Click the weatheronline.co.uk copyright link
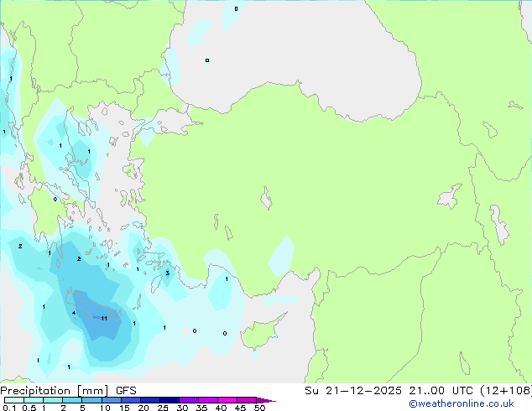This screenshot has width=532, height=411. (461, 403)
